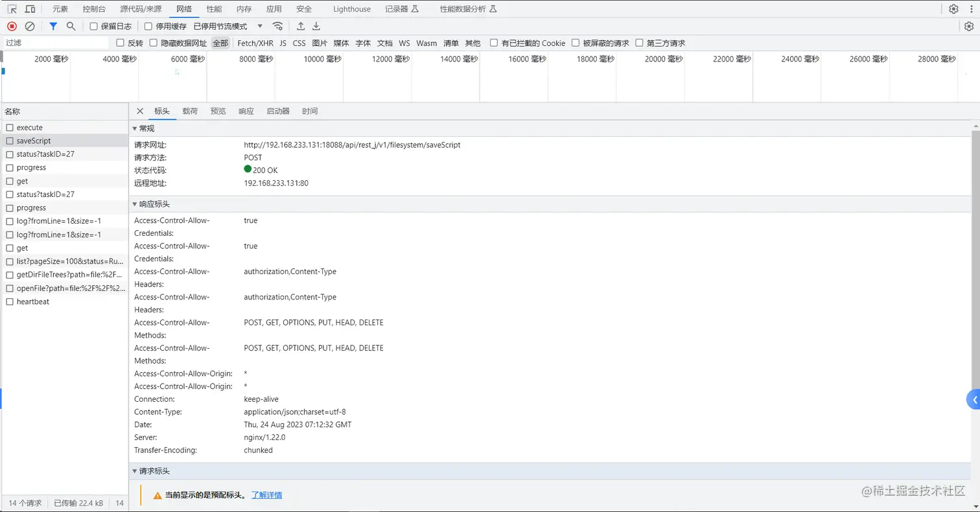Check the third-party requests checkbox
Image resolution: width=980 pixels, height=512 pixels.
[640, 43]
